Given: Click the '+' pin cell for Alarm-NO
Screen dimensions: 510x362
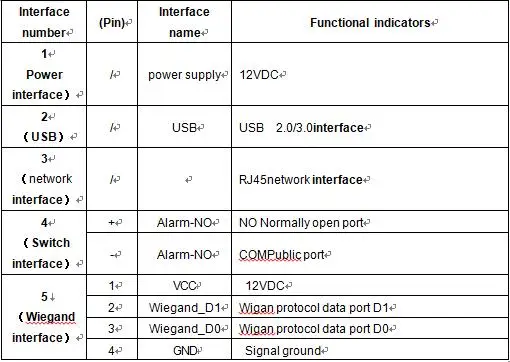Looking at the screenshot, I should click(x=112, y=222).
